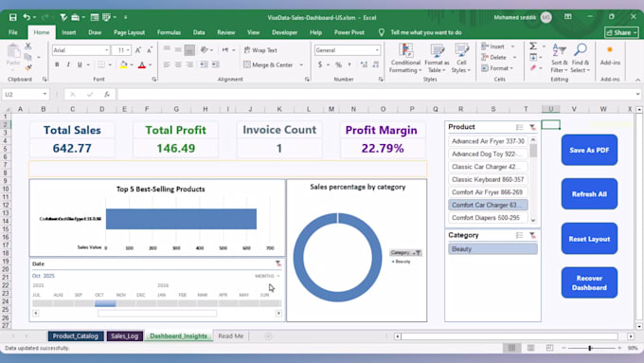This screenshot has height=363, width=644.
Task: Toggle Underline formatting
Action: click(x=80, y=64)
